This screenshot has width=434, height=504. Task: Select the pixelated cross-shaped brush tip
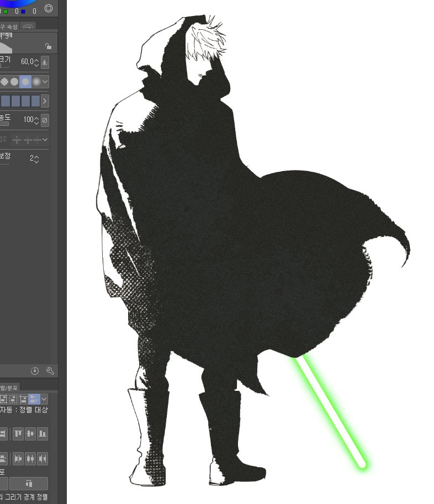tap(4, 82)
